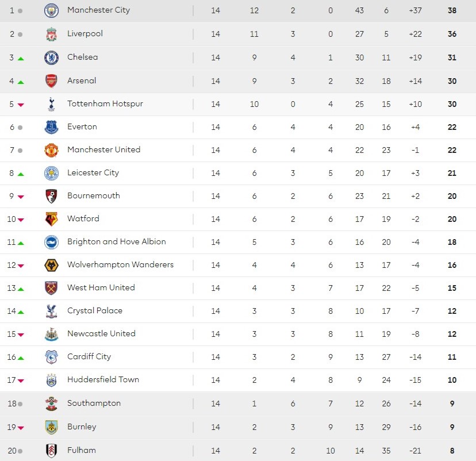The width and height of the screenshot is (476, 461).
Task: Click the Crystal Palace club crest
Action: pos(52,311)
